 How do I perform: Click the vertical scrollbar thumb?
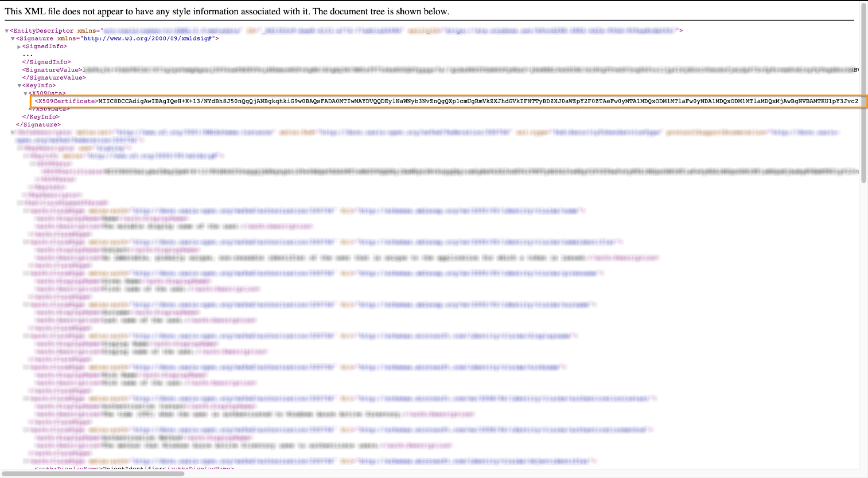(864, 93)
